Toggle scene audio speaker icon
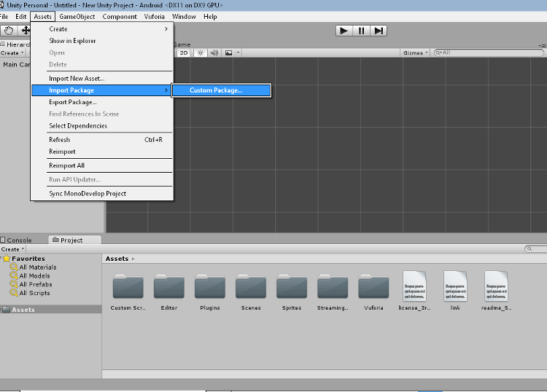The height and width of the screenshot is (392, 547). pyautogui.click(x=214, y=53)
